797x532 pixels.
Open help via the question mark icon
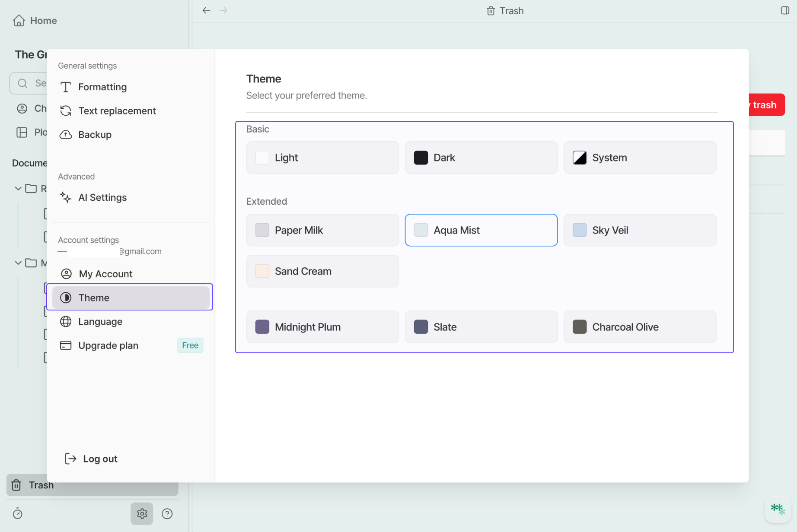(167, 513)
